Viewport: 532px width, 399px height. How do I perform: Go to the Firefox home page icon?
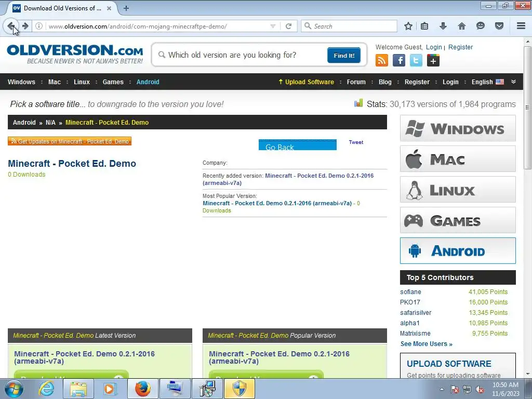click(462, 26)
